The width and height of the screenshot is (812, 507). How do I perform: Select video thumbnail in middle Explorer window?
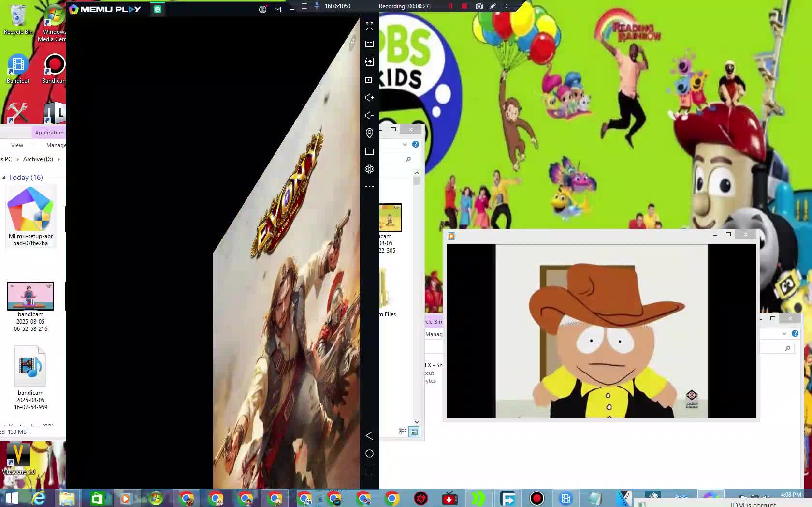point(391,218)
